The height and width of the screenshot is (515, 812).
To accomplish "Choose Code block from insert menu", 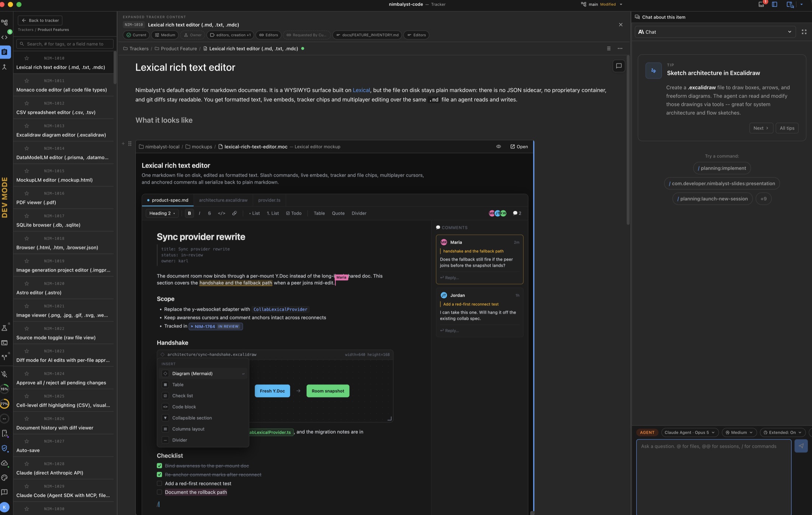I will click(203, 407).
